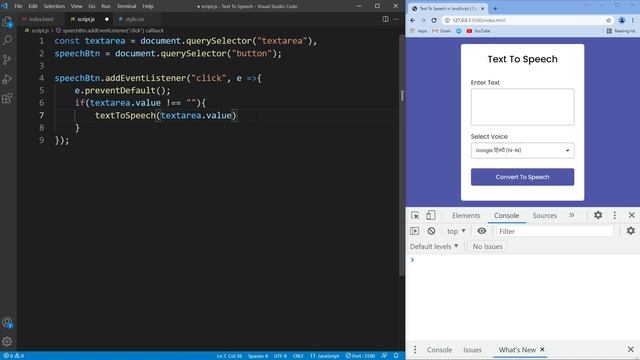The image size is (640, 360).
Task: Open the Run and Debug view
Action: pos(7,79)
